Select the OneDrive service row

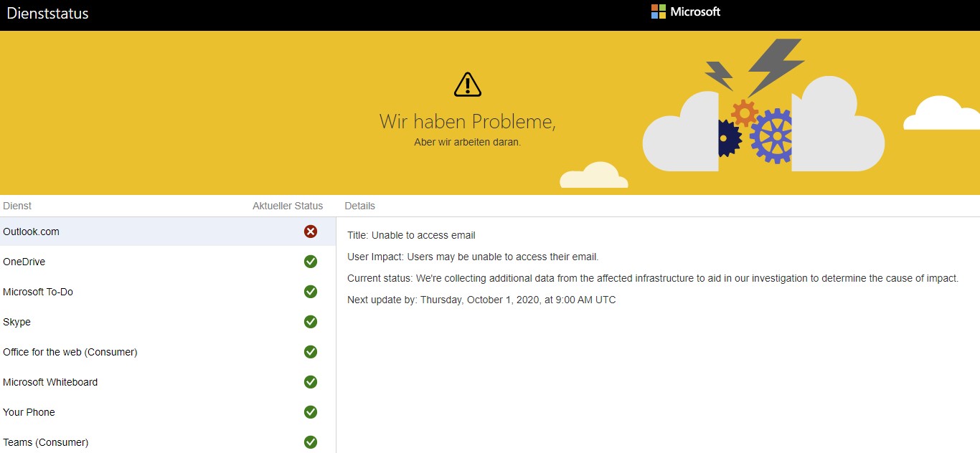168,262
